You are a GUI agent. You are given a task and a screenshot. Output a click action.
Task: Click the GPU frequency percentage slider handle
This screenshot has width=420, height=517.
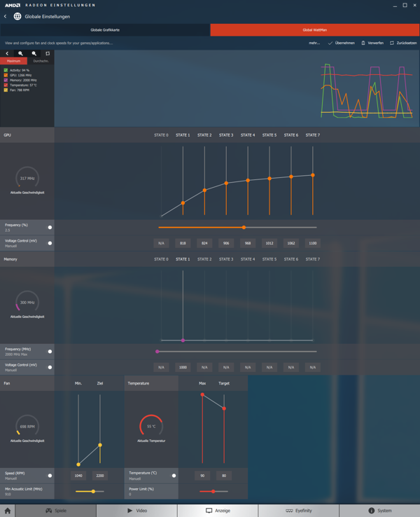point(244,227)
